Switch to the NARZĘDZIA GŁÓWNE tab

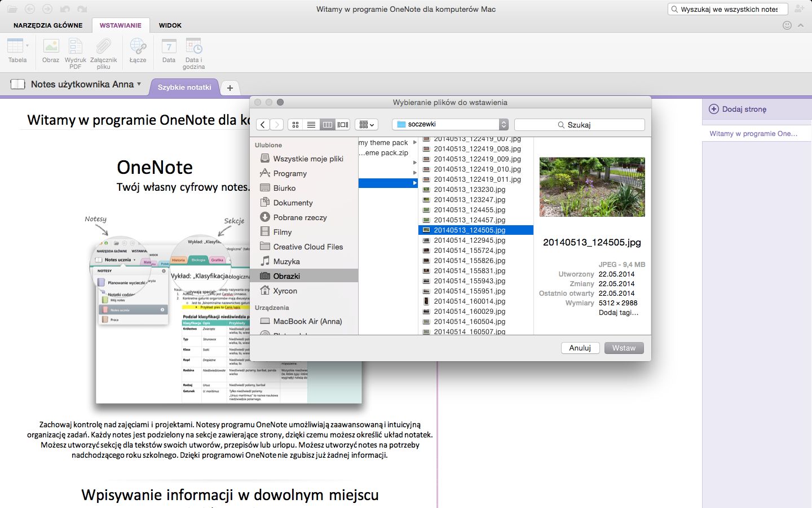(x=48, y=25)
